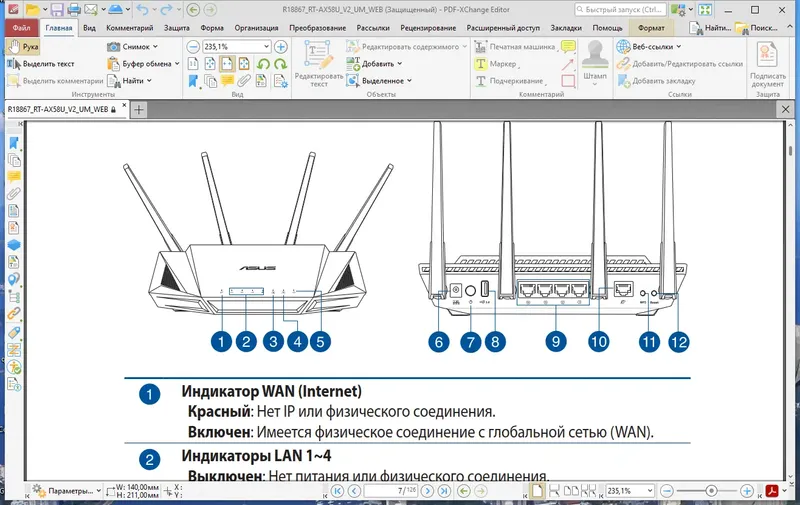Click the ribbon zoom in plus button
This screenshot has height=505, width=800.
281,47
